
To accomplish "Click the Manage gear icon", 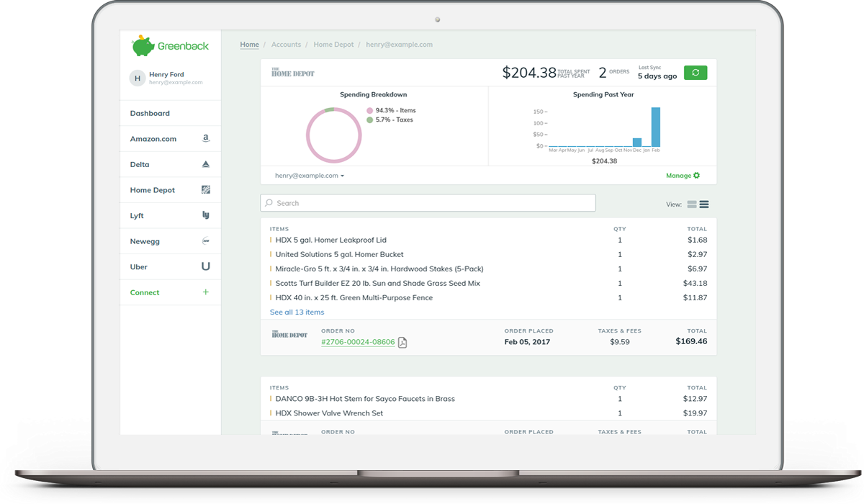I will pos(697,176).
